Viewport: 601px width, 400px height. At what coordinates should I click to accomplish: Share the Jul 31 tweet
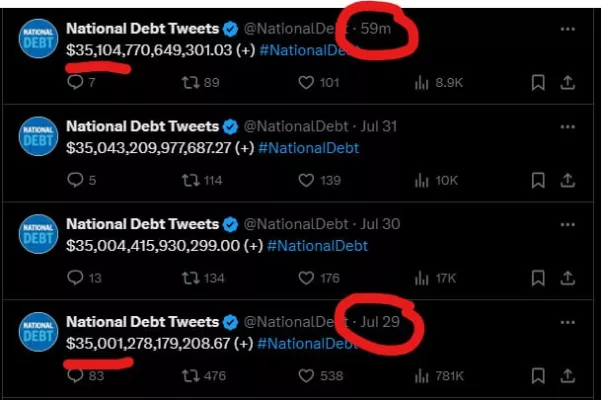[568, 180]
